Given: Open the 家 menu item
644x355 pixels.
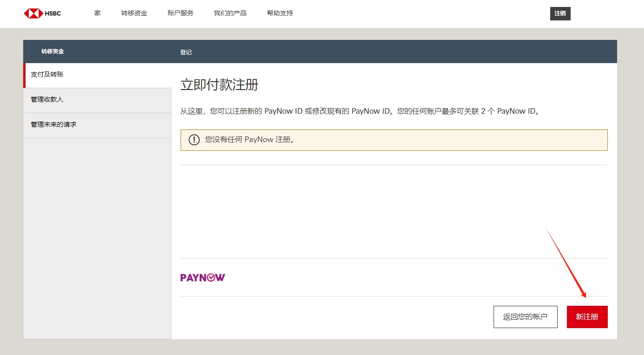Looking at the screenshot, I should point(97,13).
